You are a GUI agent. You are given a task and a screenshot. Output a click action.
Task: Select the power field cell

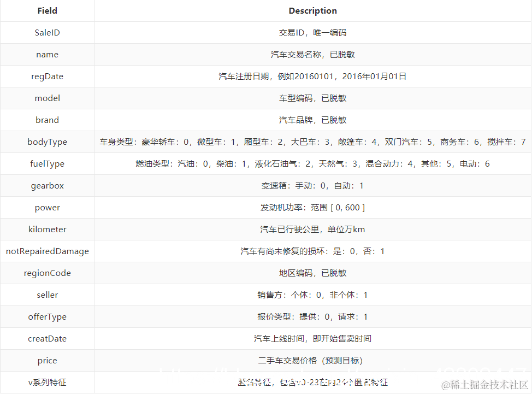coord(47,207)
